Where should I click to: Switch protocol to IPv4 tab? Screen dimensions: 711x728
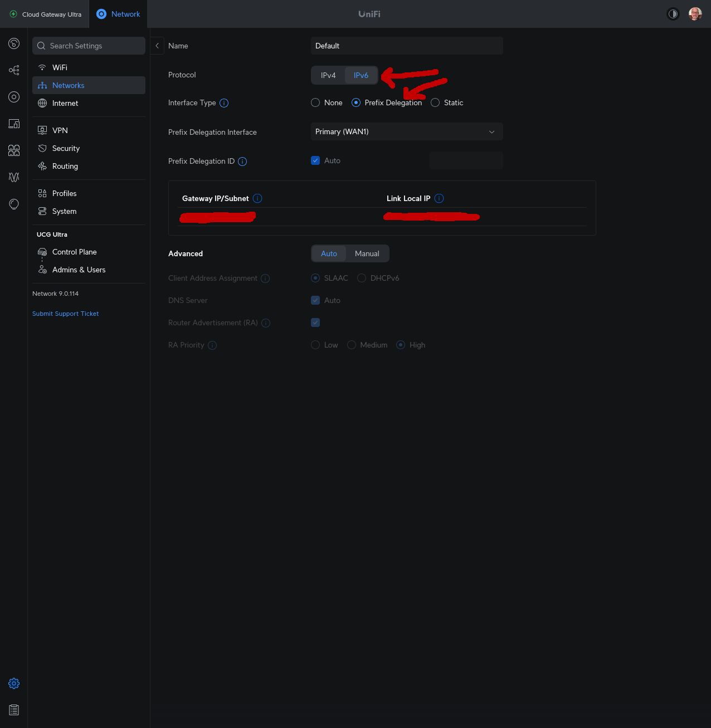328,75
